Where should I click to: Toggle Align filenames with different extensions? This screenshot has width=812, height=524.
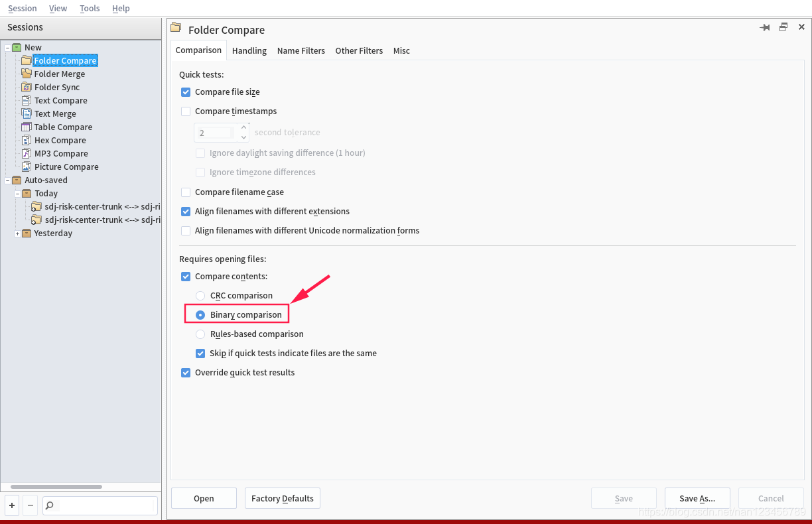click(186, 212)
